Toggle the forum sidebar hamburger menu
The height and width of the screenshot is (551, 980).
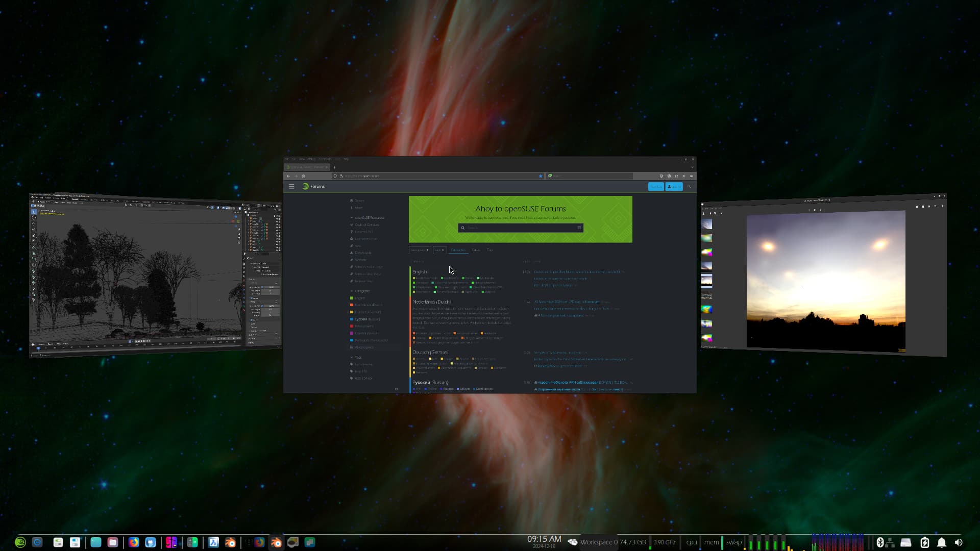pos(291,186)
